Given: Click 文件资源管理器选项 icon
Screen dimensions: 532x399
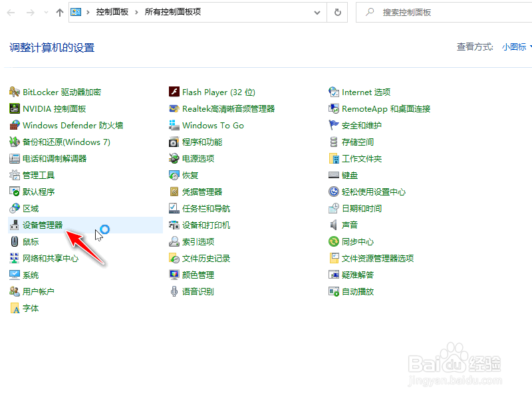Looking at the screenshot, I should tap(334, 258).
